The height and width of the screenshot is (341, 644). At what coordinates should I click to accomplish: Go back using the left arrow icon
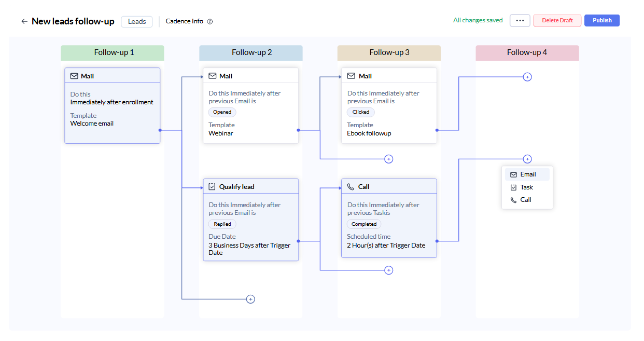24,21
